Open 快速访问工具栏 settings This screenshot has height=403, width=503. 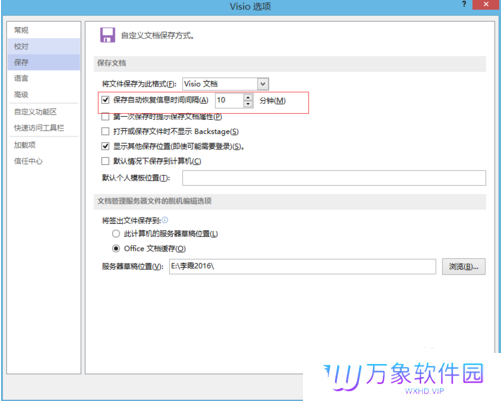coord(43,128)
